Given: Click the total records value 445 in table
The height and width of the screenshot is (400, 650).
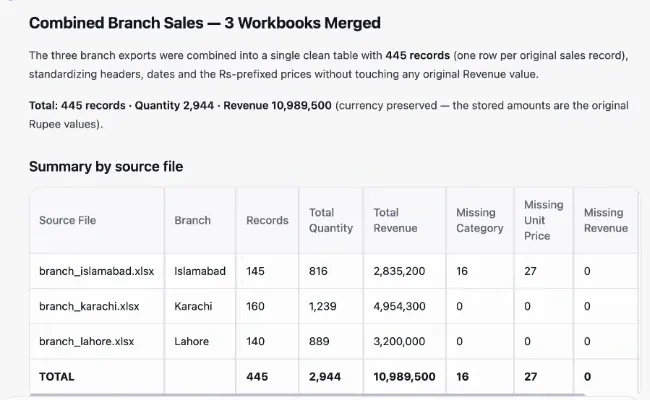Looking at the screenshot, I should (257, 377).
